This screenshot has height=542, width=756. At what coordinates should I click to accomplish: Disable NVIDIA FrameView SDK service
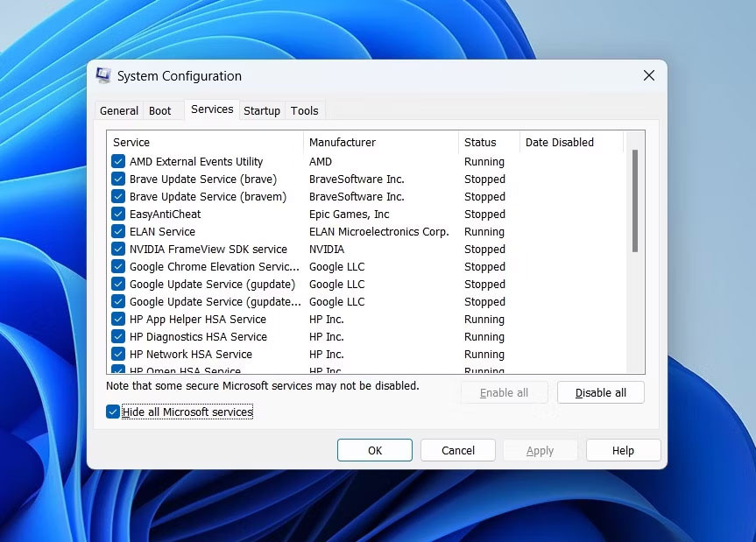(x=117, y=249)
